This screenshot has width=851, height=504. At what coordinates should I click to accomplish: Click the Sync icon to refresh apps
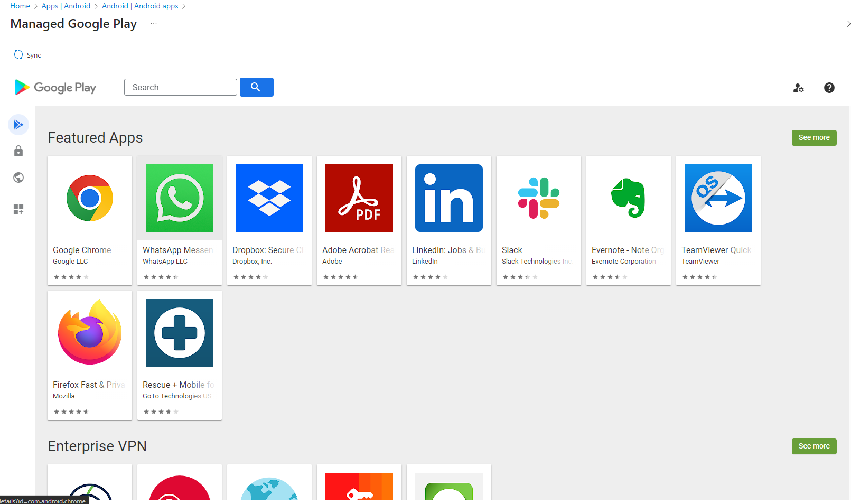[x=17, y=54]
